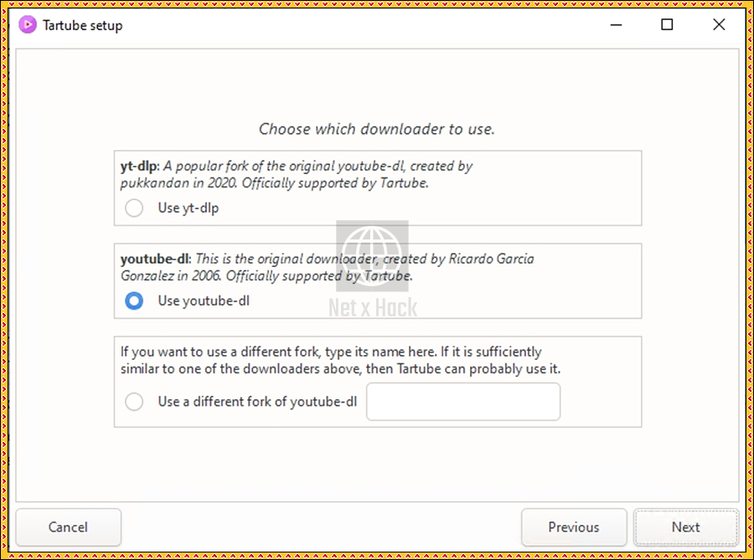Screen dimensions: 754x560
Task: Click the 'Choose which downloader to use.' heading
Action: (376, 129)
